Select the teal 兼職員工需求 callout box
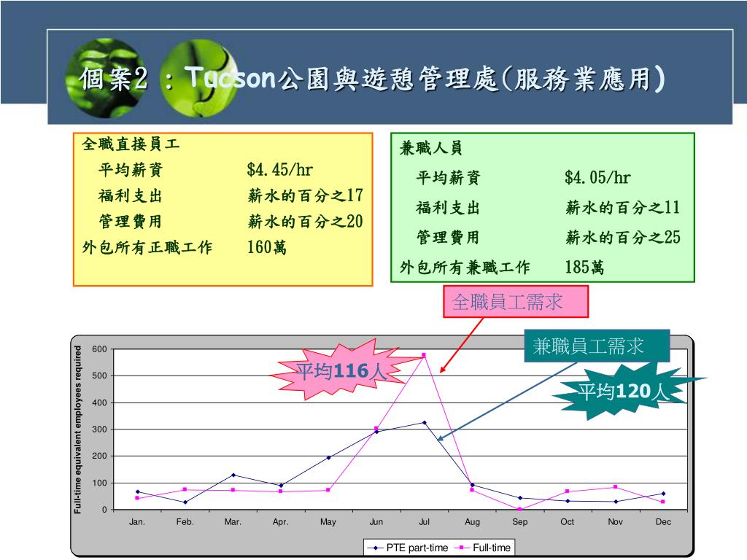Screen dimensions: 747x560 pos(597,346)
